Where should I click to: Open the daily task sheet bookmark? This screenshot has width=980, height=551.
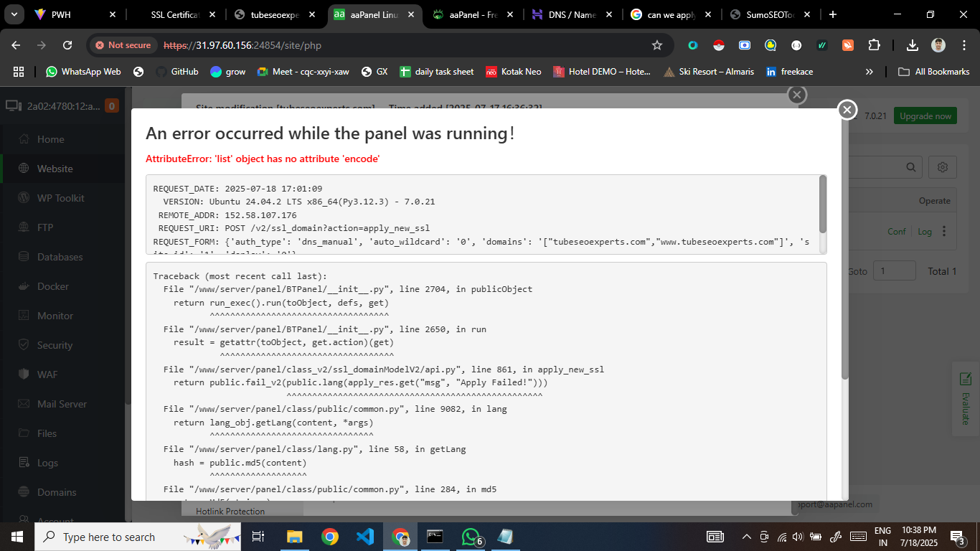(437, 72)
